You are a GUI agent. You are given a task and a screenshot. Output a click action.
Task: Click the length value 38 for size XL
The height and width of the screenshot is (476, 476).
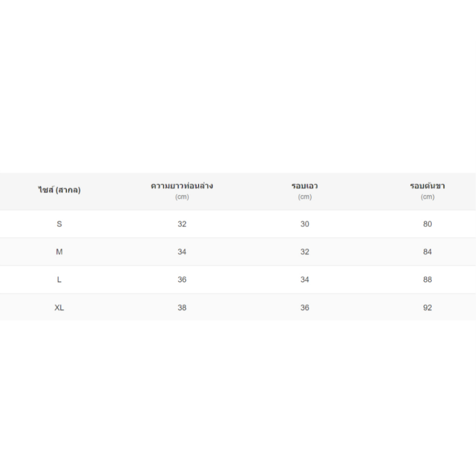(182, 308)
